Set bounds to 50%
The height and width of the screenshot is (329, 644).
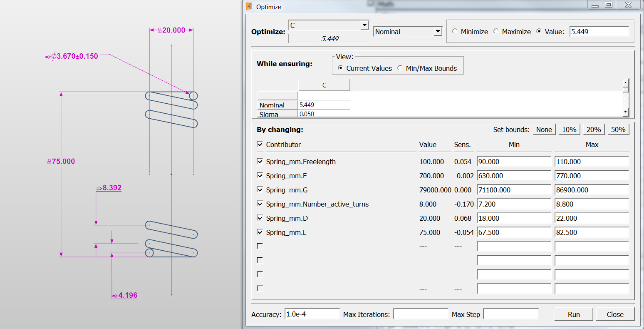tap(618, 129)
